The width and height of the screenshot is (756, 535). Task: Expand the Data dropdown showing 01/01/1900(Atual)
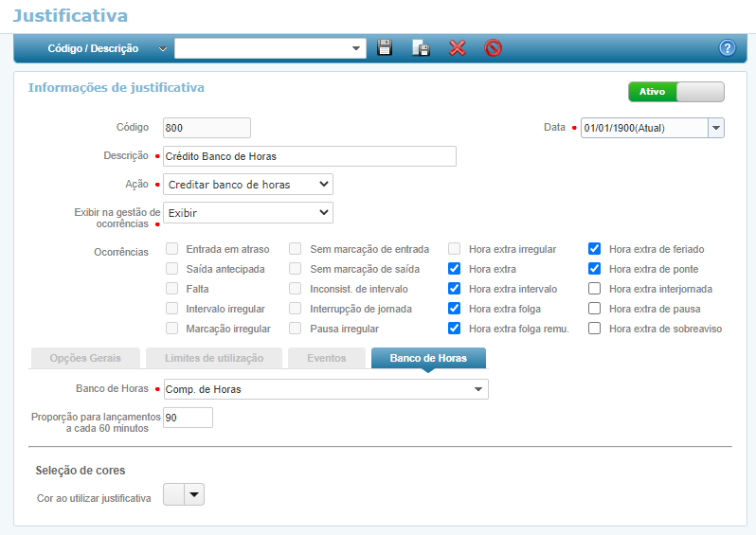tap(715, 128)
